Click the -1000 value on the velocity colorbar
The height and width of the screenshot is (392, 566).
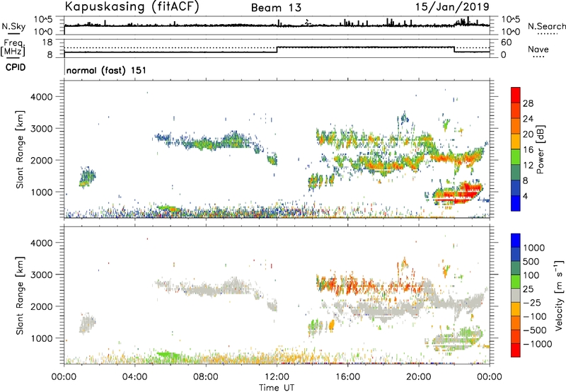(538, 344)
